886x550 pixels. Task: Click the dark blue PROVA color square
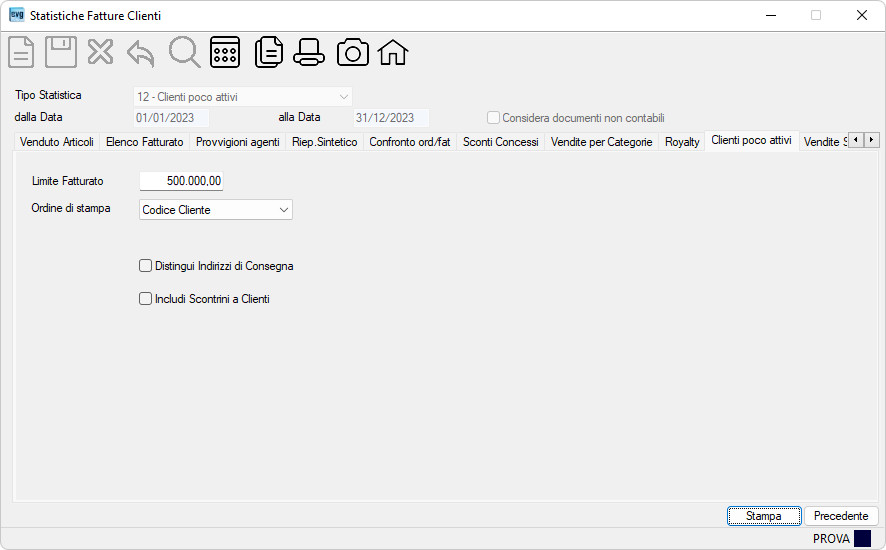click(x=863, y=539)
